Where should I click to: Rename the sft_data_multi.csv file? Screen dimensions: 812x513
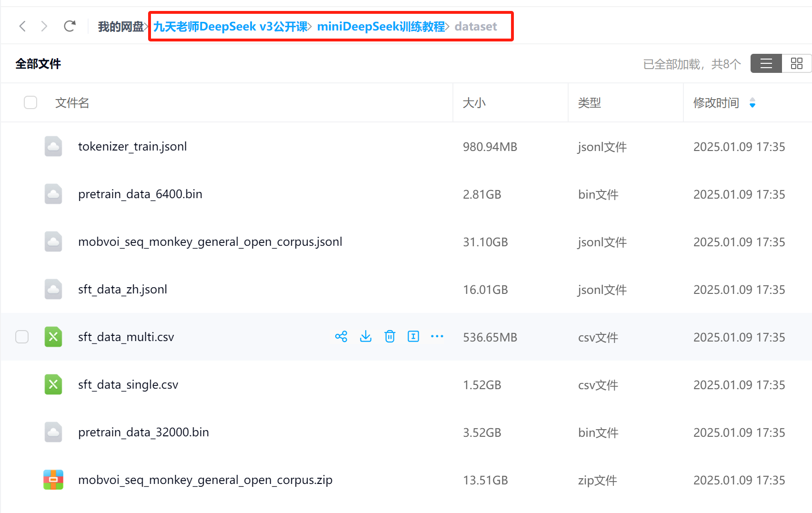(413, 337)
